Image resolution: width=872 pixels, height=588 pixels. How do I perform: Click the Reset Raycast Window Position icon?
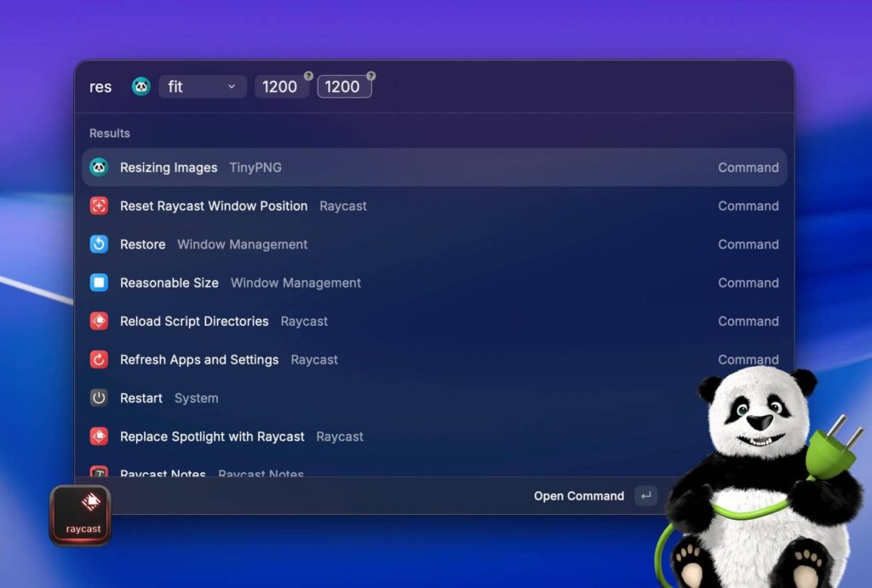[99, 206]
